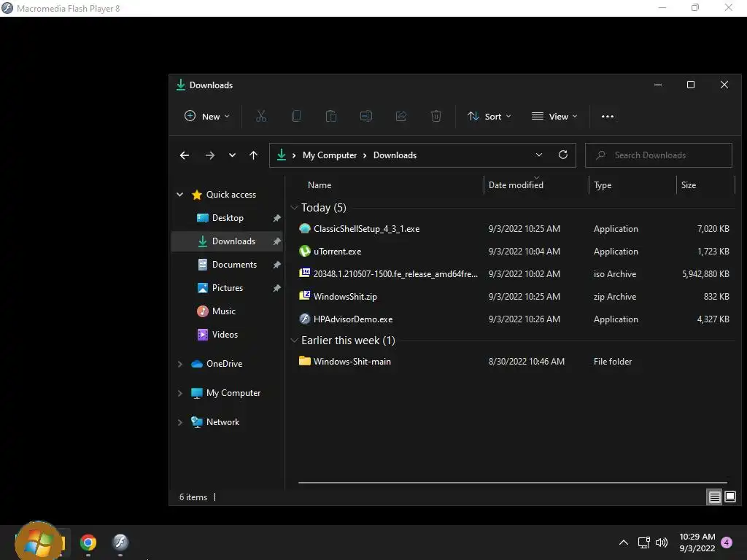Viewport: 747px width, 560px height.
Task: Collapse the Quick access tree
Action: pyautogui.click(x=180, y=194)
